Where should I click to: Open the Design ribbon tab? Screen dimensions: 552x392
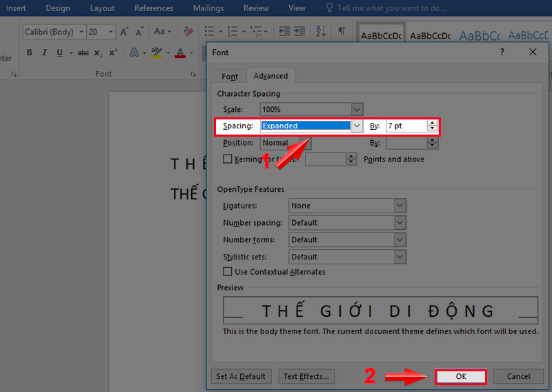click(x=58, y=8)
